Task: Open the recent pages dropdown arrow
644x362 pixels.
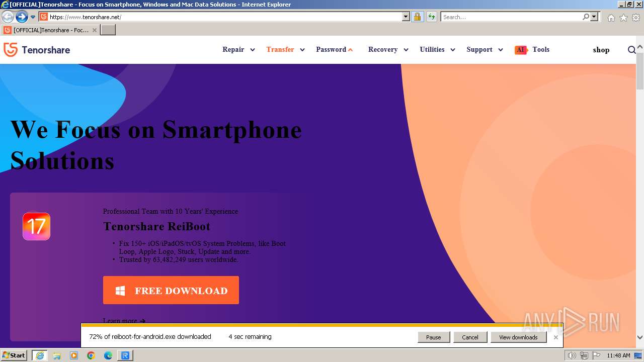Action: pos(33,17)
